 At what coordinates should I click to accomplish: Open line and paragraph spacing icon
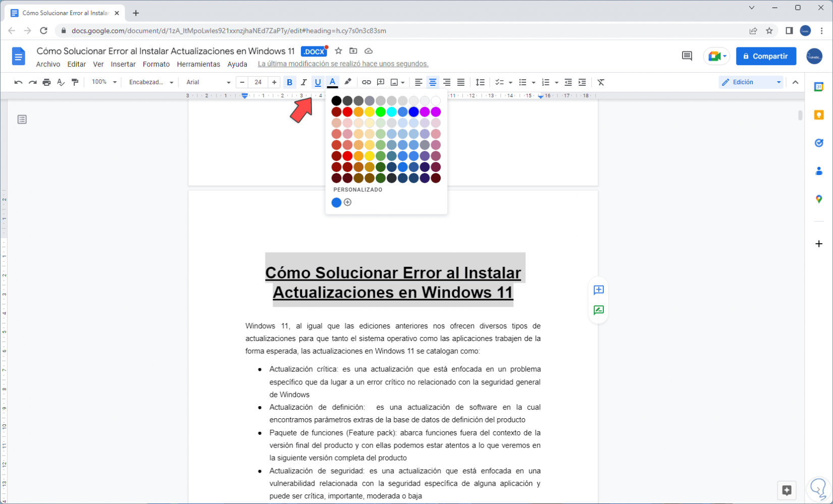pos(480,82)
